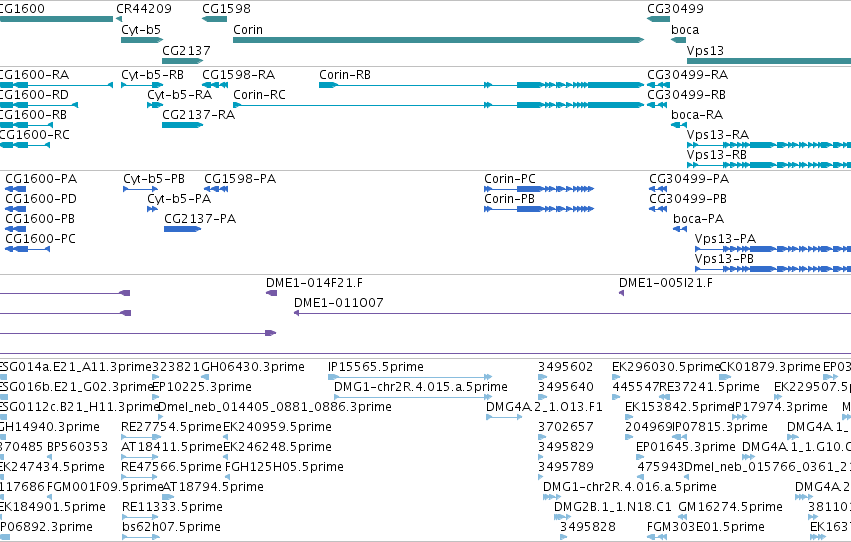851x542 pixels.
Task: Select the DMG4A.2_1.O13.F1 label
Action: click(x=544, y=407)
